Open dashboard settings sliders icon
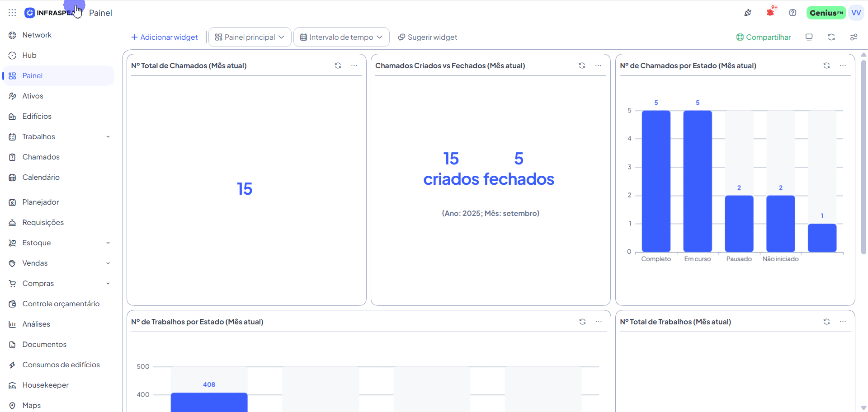Image resolution: width=868 pixels, height=412 pixels. tap(854, 37)
